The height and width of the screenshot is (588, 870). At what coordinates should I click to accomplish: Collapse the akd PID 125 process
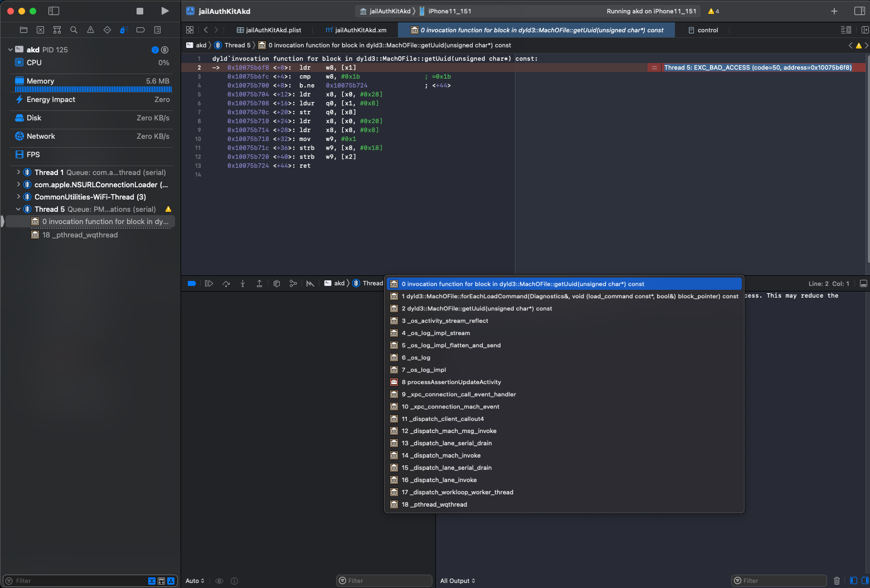pyautogui.click(x=10, y=50)
